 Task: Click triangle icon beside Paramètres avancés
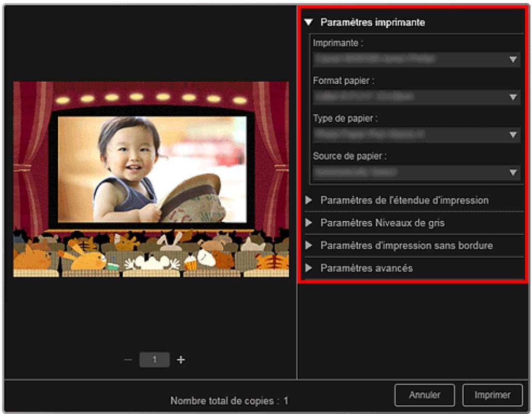coord(309,268)
